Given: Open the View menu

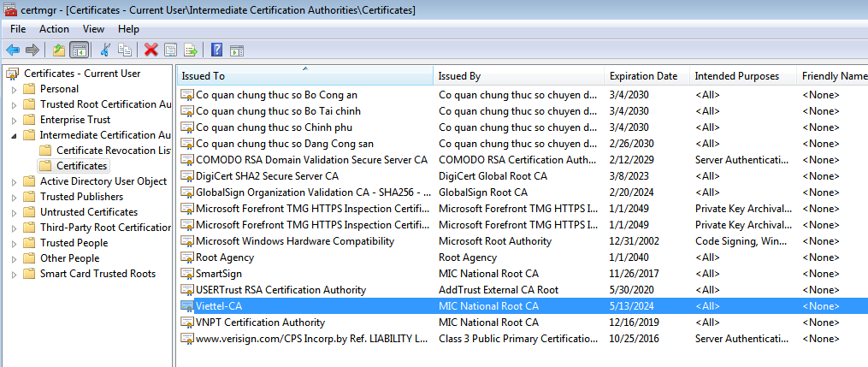Looking at the screenshot, I should [x=93, y=29].
